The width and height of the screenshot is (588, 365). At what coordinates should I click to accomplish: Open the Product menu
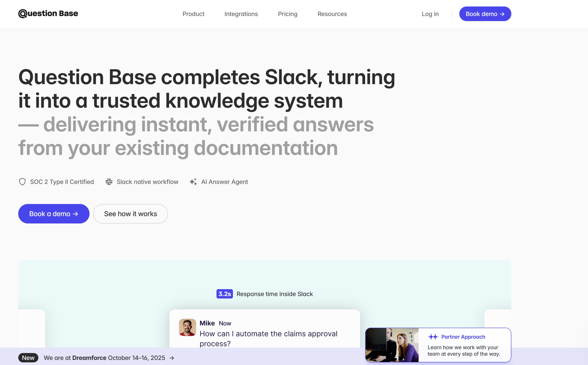point(193,14)
